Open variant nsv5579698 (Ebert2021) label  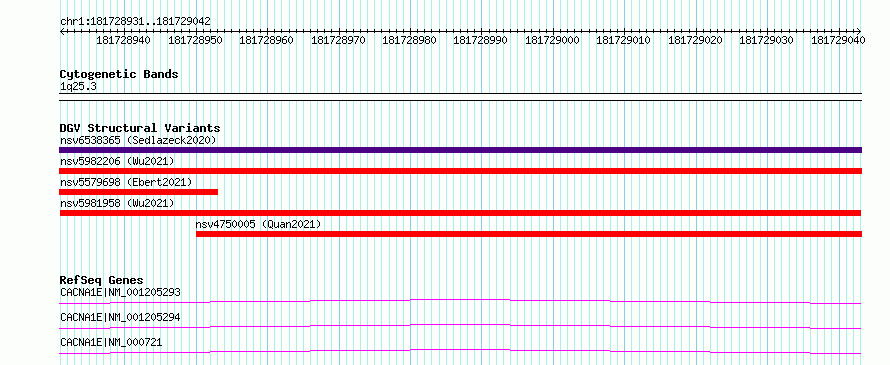pos(126,182)
